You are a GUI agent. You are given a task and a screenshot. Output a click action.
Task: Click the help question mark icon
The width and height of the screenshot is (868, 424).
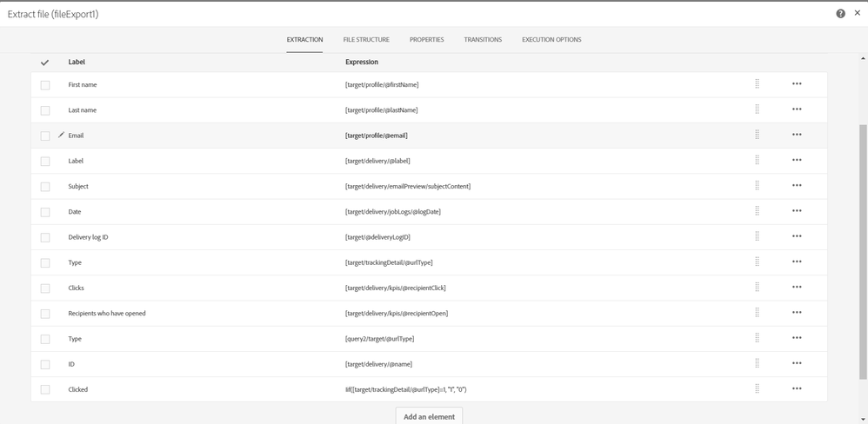click(x=840, y=14)
